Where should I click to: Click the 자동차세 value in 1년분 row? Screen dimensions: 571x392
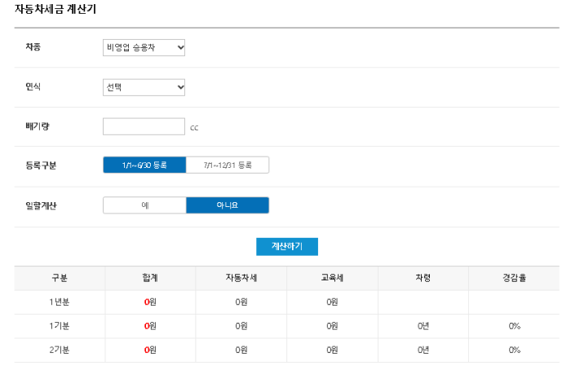click(241, 302)
